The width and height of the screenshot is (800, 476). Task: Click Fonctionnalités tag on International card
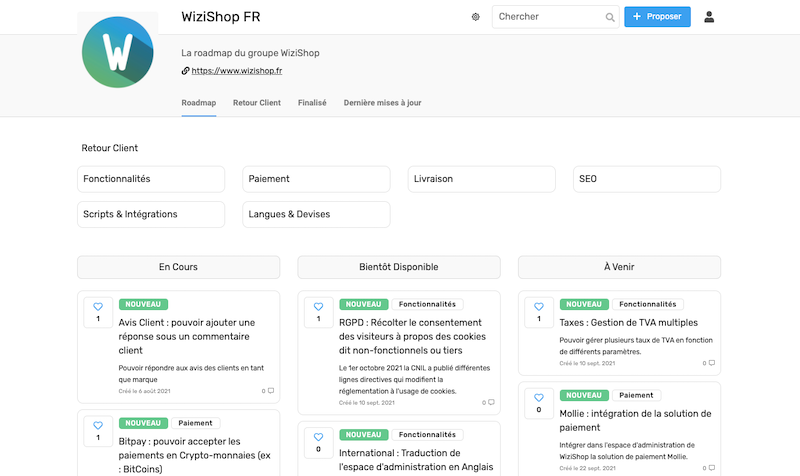point(428,435)
